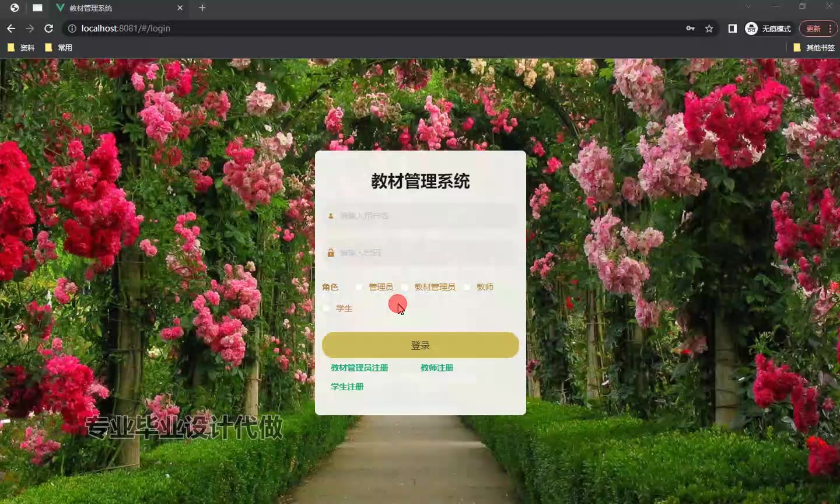Open the password key icon in address bar
840x504 pixels.
click(x=691, y=28)
